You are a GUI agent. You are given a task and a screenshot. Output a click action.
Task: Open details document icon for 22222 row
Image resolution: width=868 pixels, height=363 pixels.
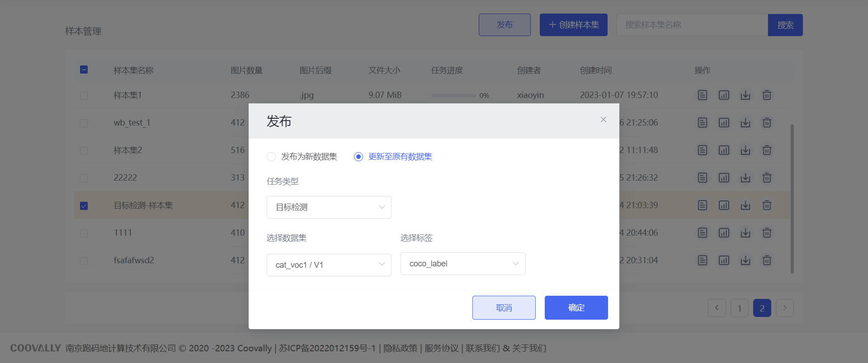(x=702, y=178)
